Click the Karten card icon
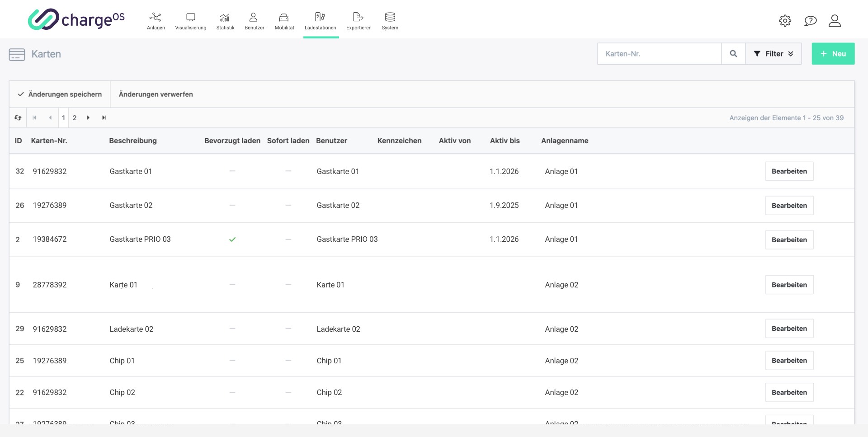Screen dimensions: 868x437 coord(17,54)
